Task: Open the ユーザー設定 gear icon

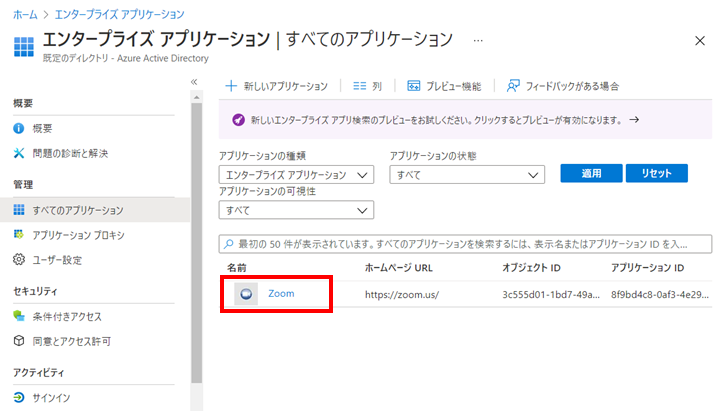Action: click(x=18, y=260)
